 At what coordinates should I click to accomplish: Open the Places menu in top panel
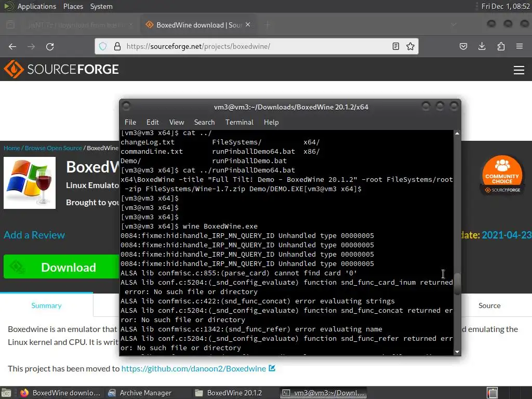(73, 6)
